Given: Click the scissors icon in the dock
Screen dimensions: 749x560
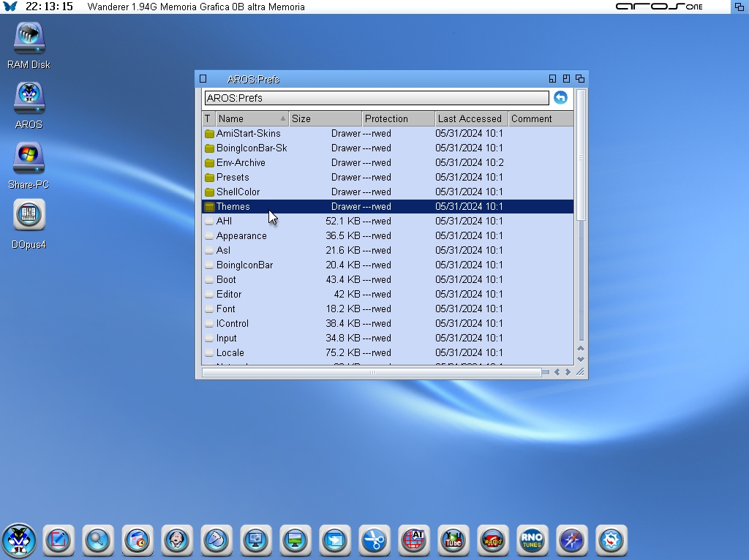Looking at the screenshot, I should tap(374, 541).
